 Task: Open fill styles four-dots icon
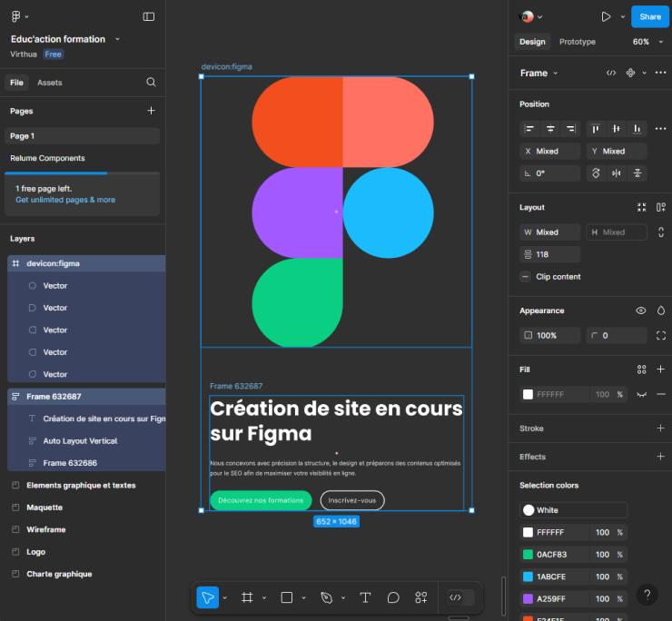[x=641, y=370]
